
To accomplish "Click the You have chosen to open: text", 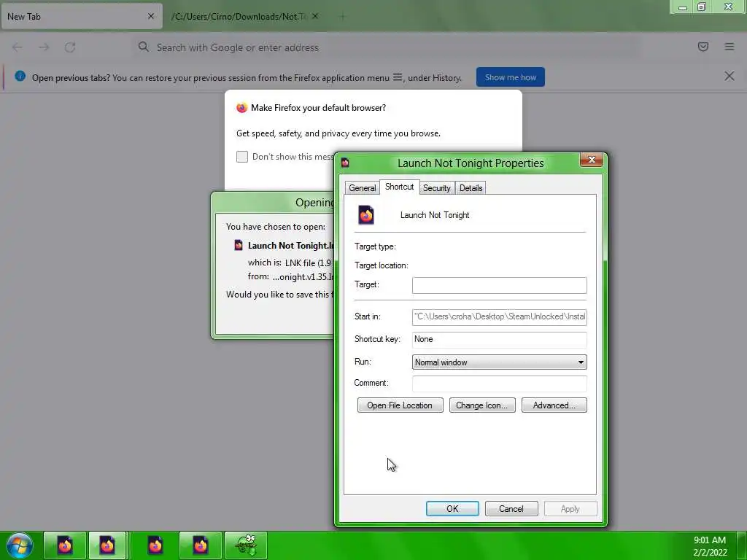I will pos(275,227).
